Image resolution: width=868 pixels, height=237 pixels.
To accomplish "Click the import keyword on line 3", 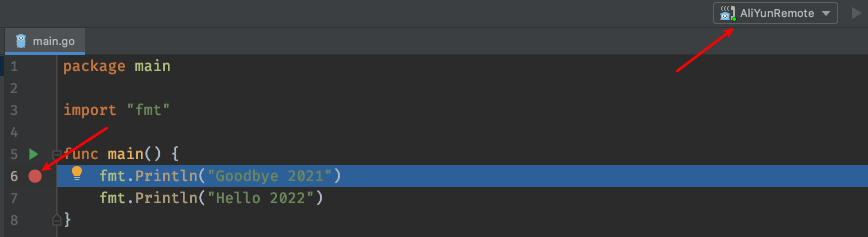I will point(90,110).
